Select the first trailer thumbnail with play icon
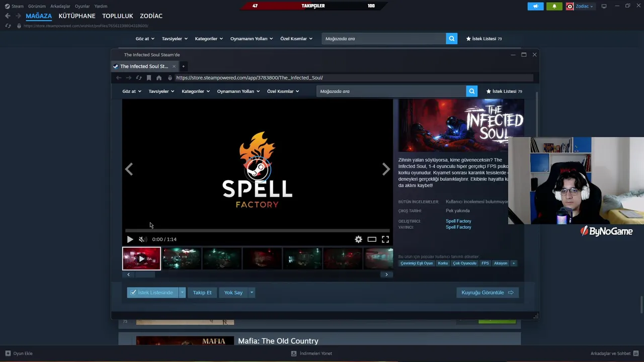The height and width of the screenshot is (362, 644). pos(141,258)
